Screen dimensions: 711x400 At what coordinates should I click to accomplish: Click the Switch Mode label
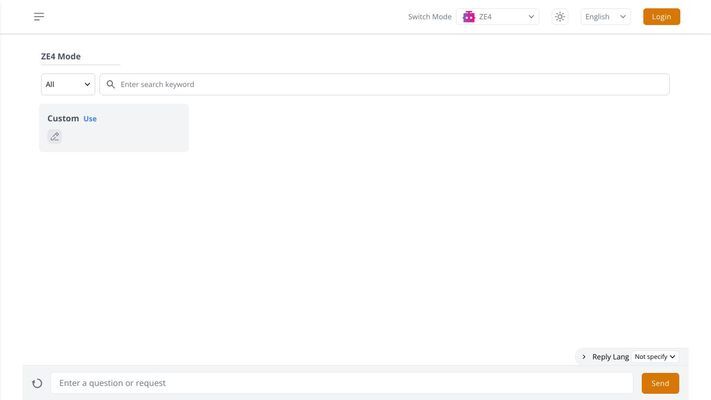coord(429,17)
